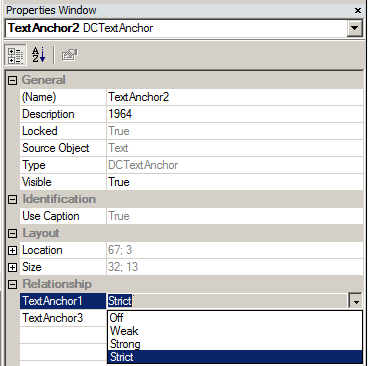368x366 pixels.
Task: Expand the Location property
Action: point(12,250)
